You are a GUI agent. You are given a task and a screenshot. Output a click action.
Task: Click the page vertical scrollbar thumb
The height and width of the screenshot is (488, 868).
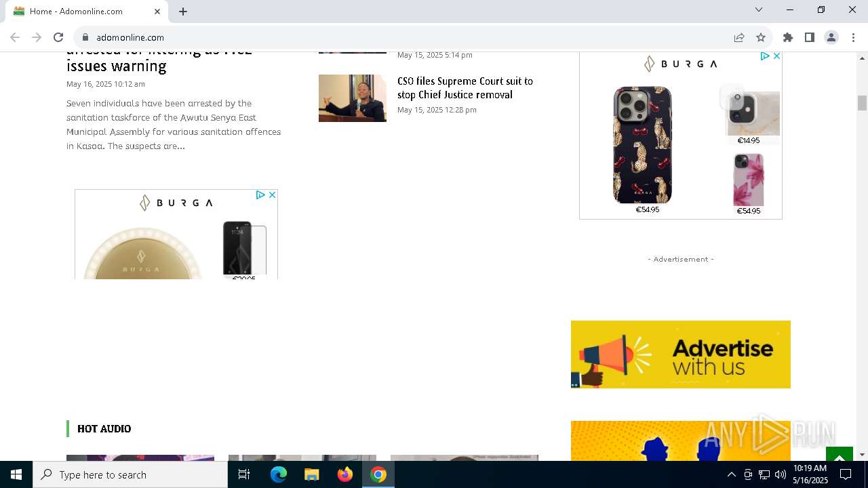tap(862, 103)
